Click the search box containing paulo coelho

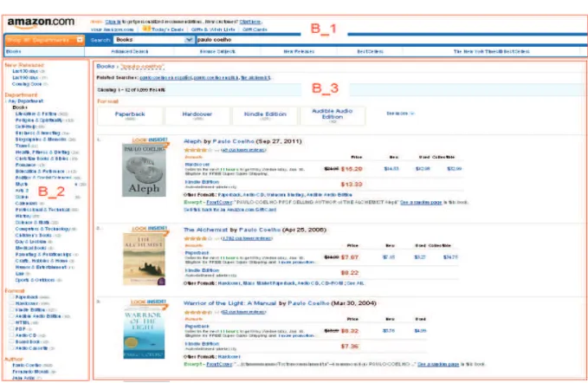pos(390,40)
